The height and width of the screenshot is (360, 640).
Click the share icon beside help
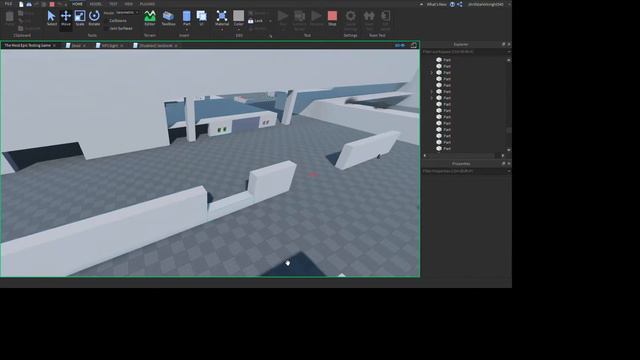pyautogui.click(x=460, y=4)
